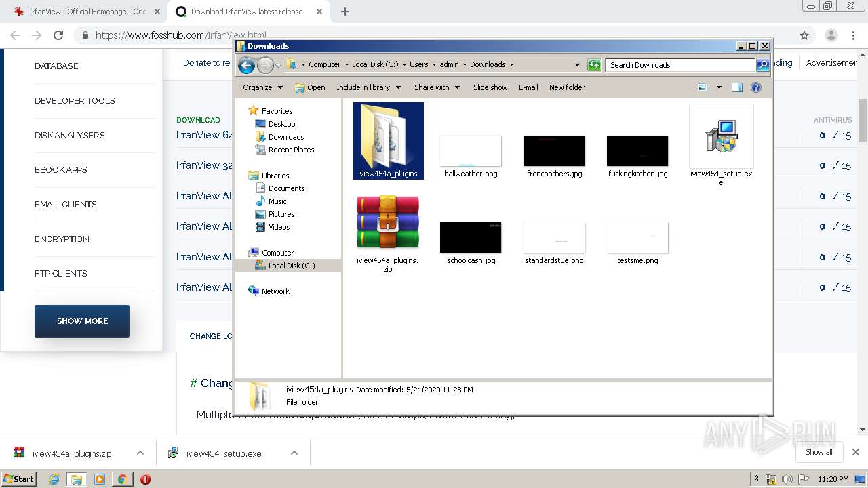Click E-mail in Explorer toolbar
The image size is (868, 488).
528,87
